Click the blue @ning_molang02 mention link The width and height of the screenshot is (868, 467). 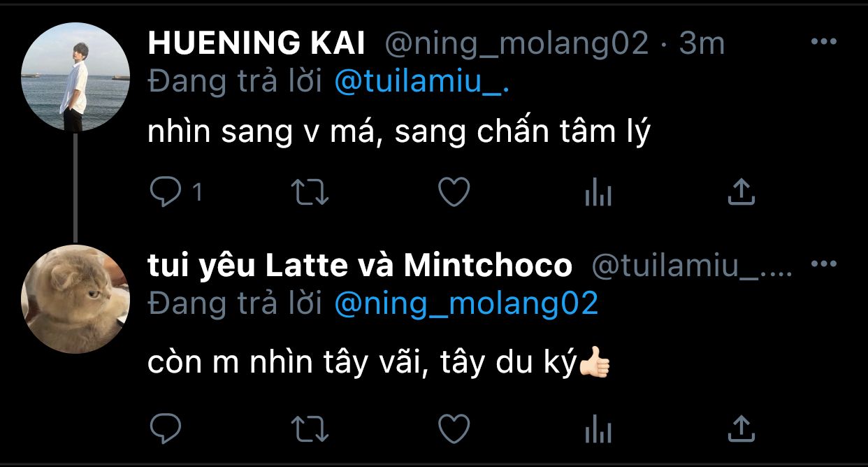point(466,303)
